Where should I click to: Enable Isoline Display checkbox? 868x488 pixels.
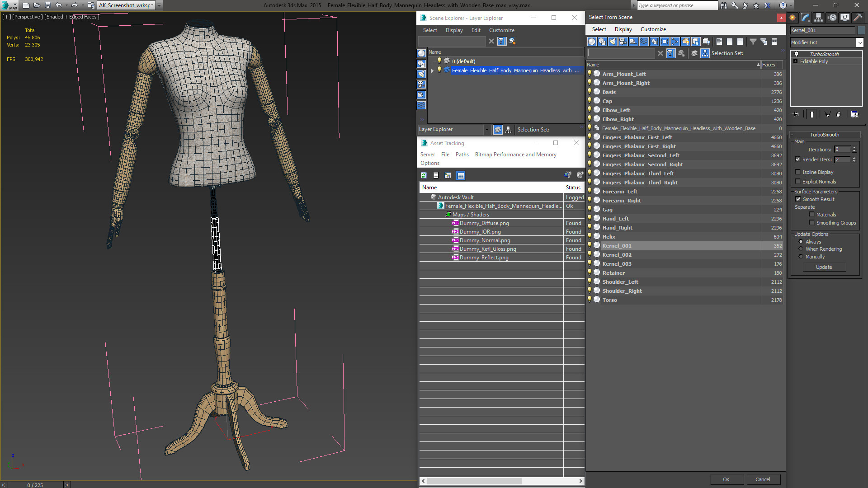point(797,172)
